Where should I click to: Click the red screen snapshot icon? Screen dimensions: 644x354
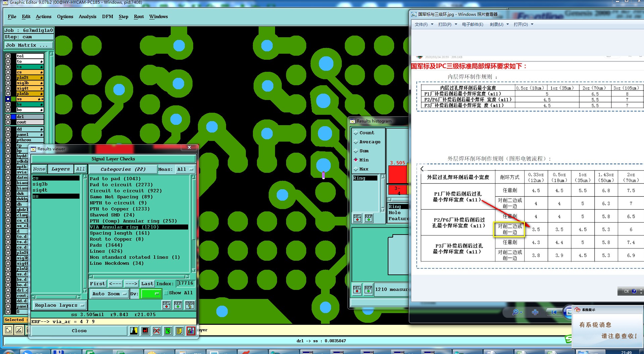click(145, 331)
